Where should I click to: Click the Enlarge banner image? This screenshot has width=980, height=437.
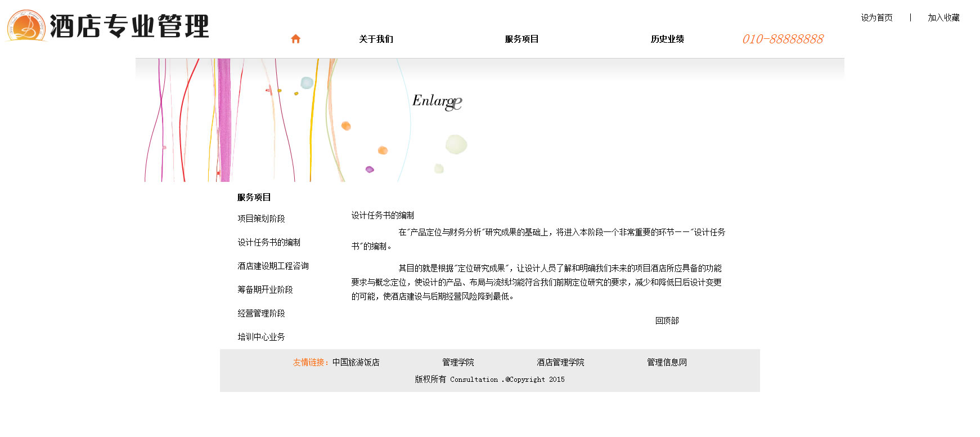click(x=489, y=119)
